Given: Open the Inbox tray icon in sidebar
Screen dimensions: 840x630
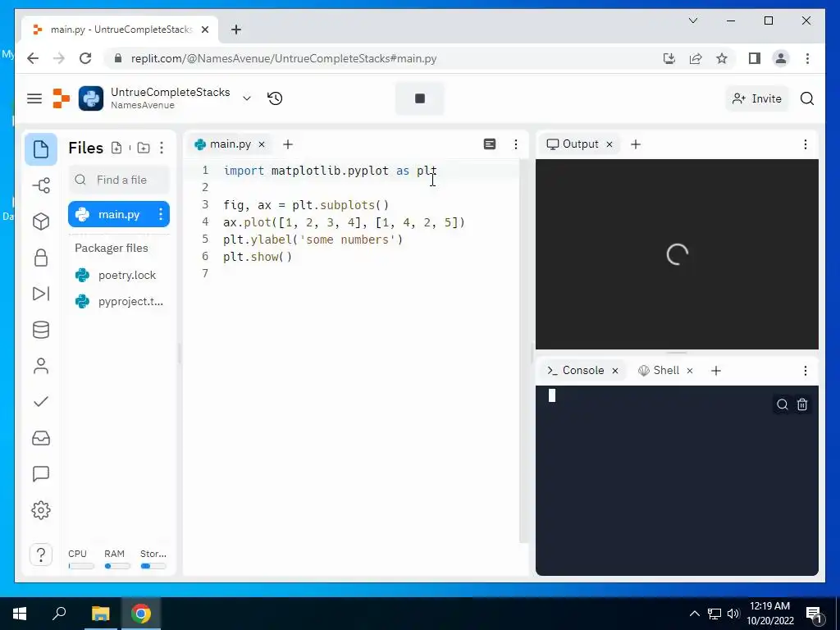Looking at the screenshot, I should point(41,438).
